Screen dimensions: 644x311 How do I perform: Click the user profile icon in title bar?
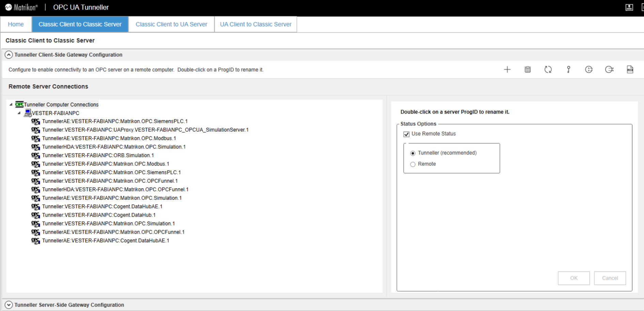629,7
